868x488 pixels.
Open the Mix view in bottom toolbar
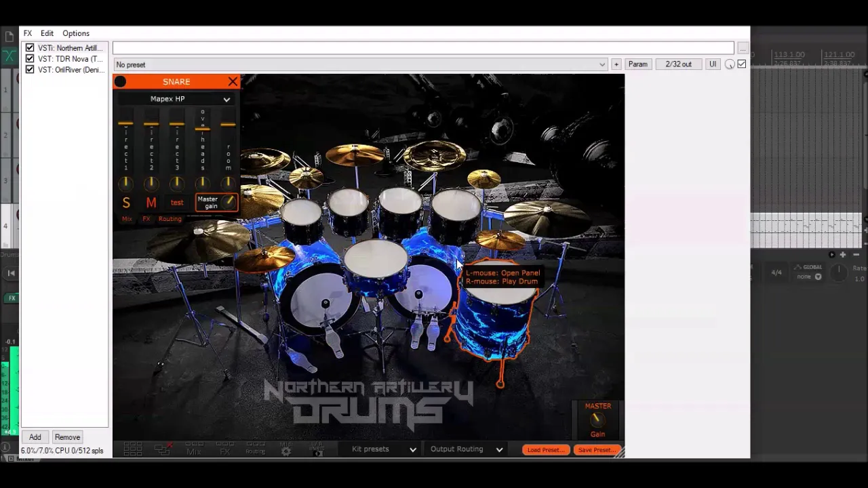(194, 449)
